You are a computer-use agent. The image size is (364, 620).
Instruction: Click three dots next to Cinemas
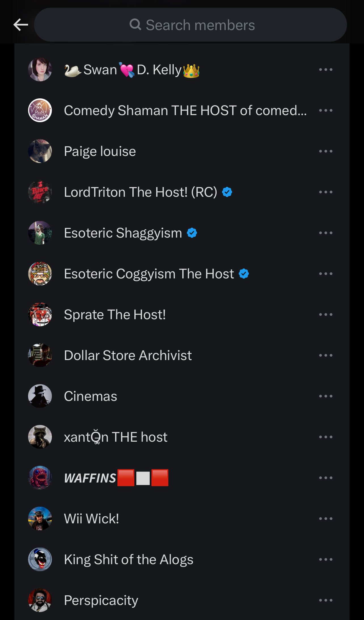coord(325,396)
